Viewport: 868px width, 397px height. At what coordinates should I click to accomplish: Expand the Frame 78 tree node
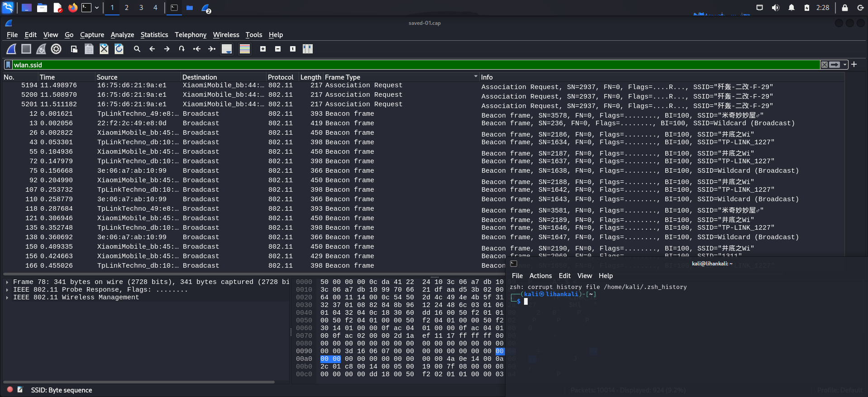tap(7, 282)
